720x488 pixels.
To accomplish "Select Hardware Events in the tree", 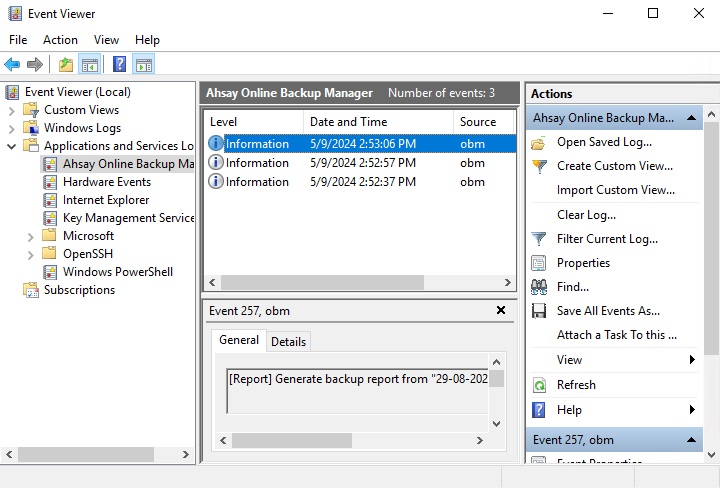I will 107,182.
